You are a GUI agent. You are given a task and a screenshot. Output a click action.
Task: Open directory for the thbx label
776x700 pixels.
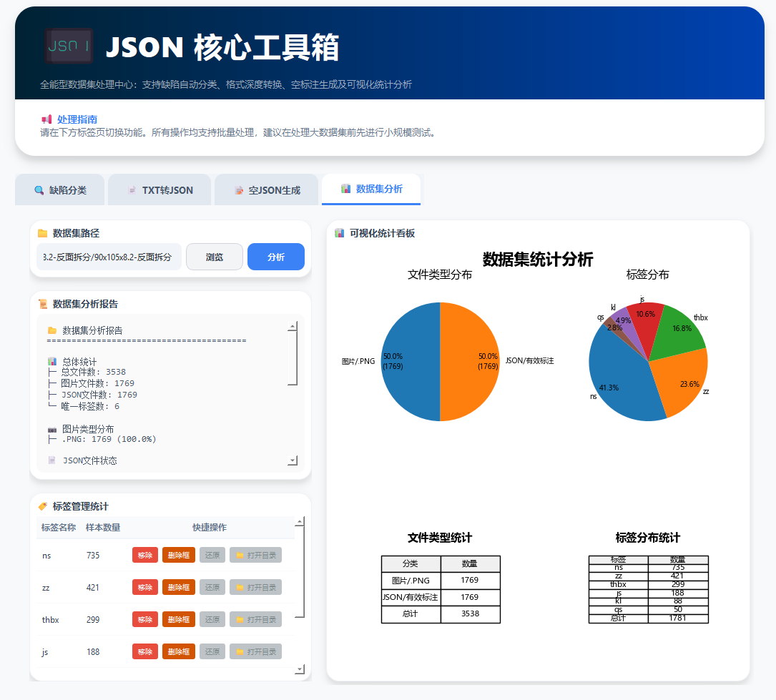click(256, 619)
